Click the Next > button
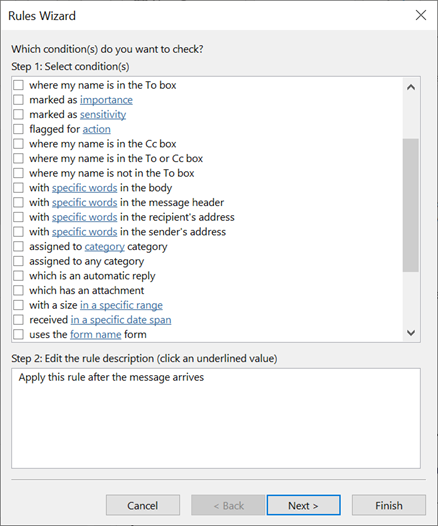438x526 pixels. 304,505
